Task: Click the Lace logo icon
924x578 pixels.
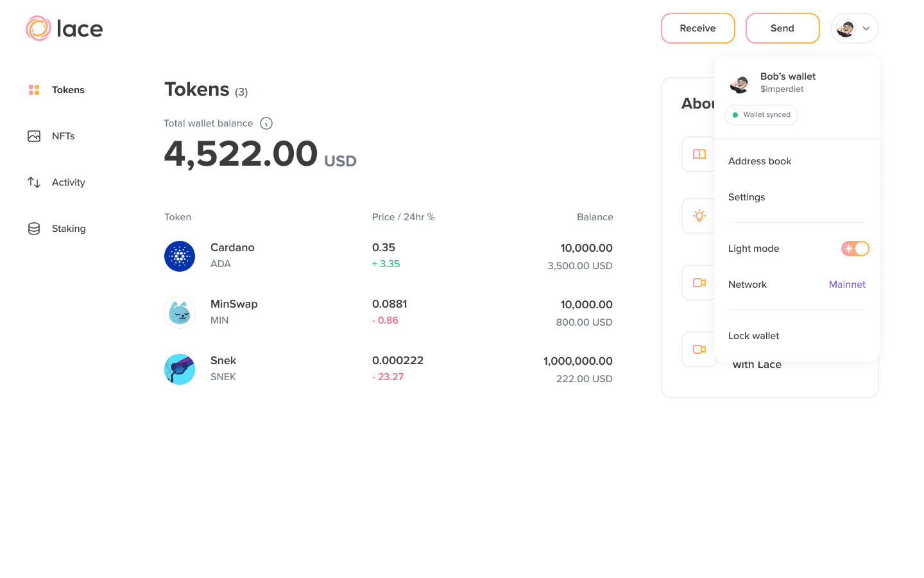Action: (38, 28)
